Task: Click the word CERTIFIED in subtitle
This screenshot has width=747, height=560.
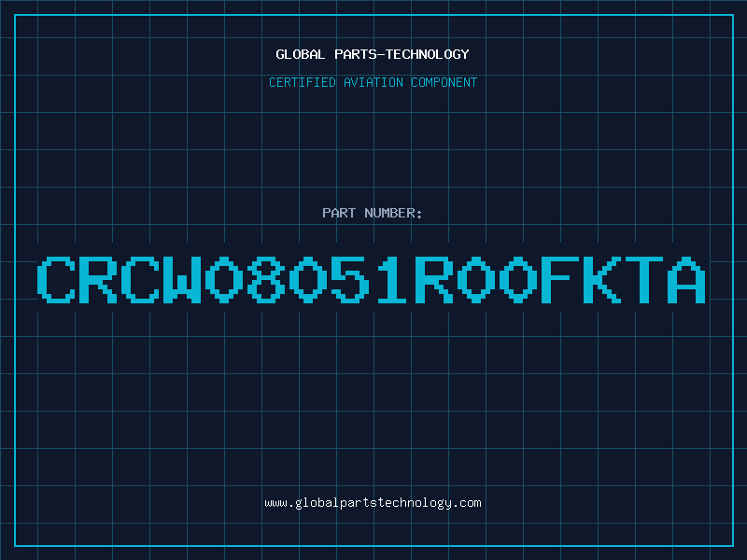Action: [302, 82]
